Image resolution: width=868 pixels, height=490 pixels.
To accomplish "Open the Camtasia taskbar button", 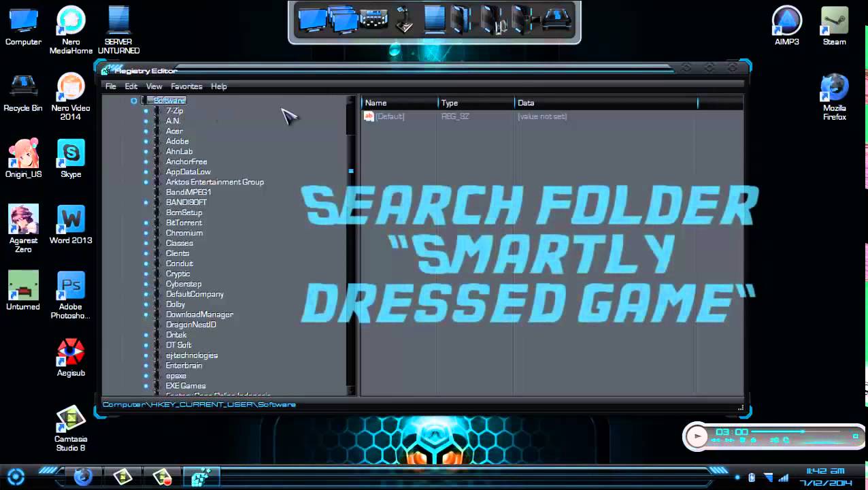I will 122,476.
